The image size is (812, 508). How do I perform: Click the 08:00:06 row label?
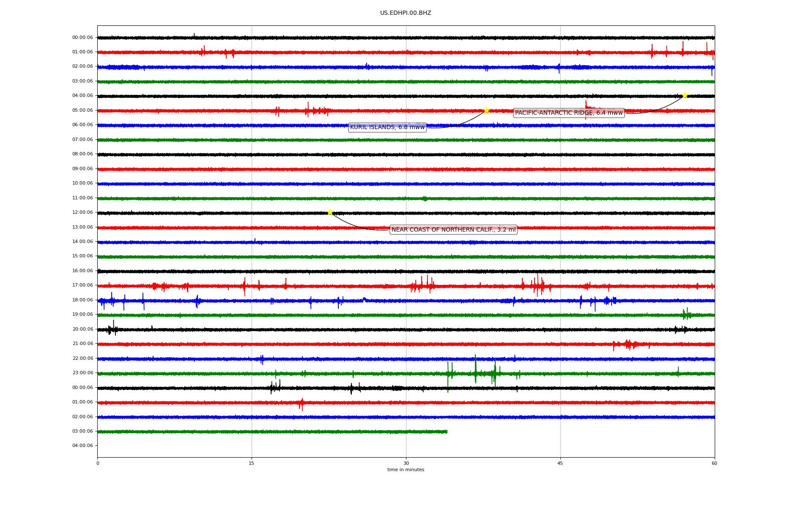(x=82, y=154)
